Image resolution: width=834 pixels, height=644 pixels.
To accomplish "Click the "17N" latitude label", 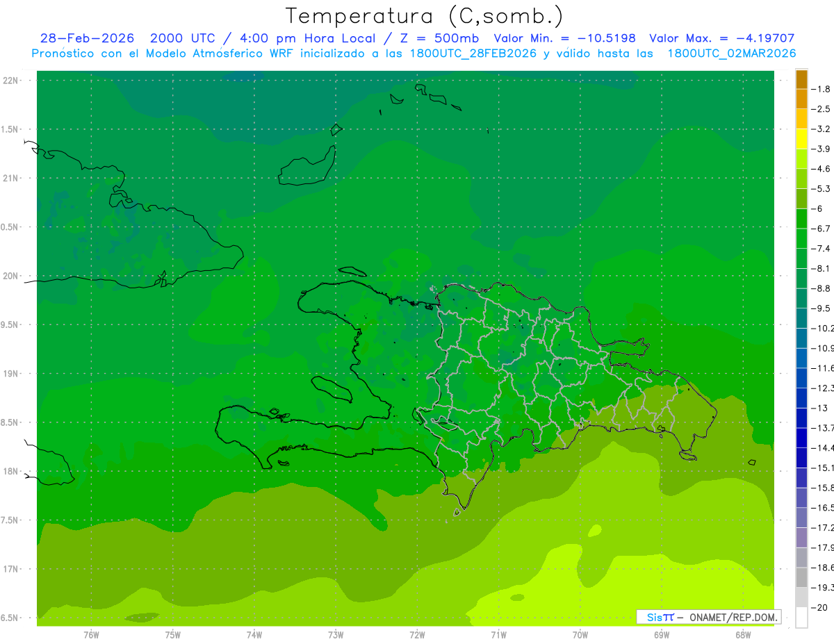I will click(11, 569).
